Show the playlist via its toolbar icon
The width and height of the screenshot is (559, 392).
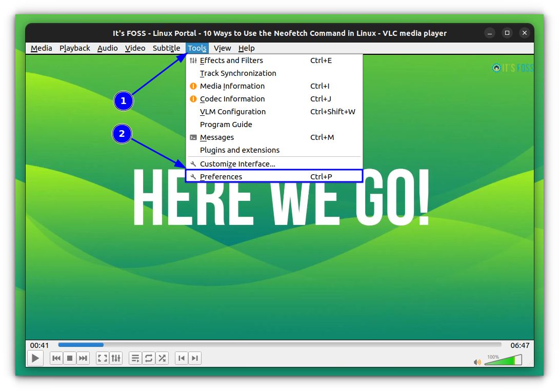135,358
